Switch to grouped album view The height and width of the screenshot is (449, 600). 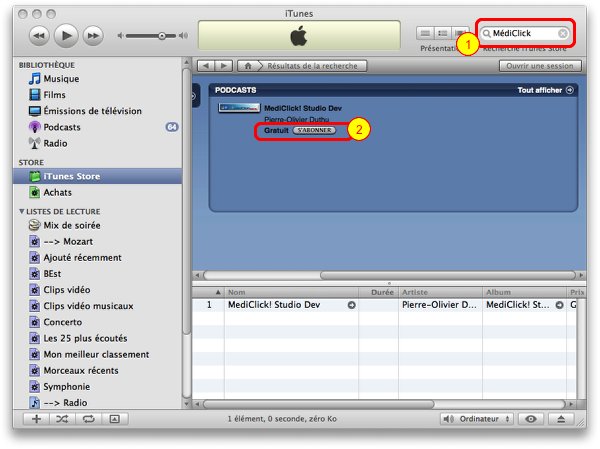pos(443,33)
